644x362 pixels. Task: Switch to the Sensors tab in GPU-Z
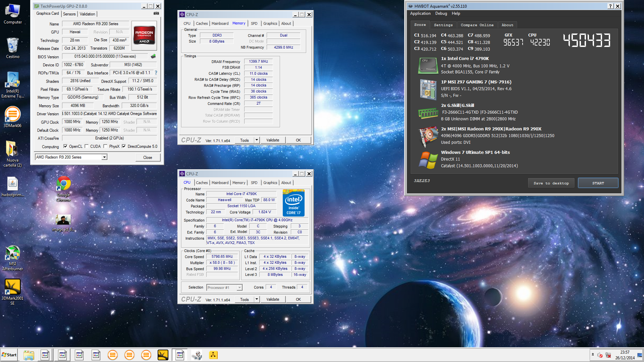tap(69, 14)
